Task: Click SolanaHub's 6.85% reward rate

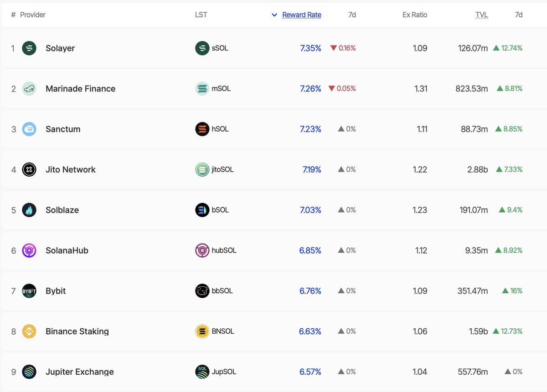Action: point(310,250)
